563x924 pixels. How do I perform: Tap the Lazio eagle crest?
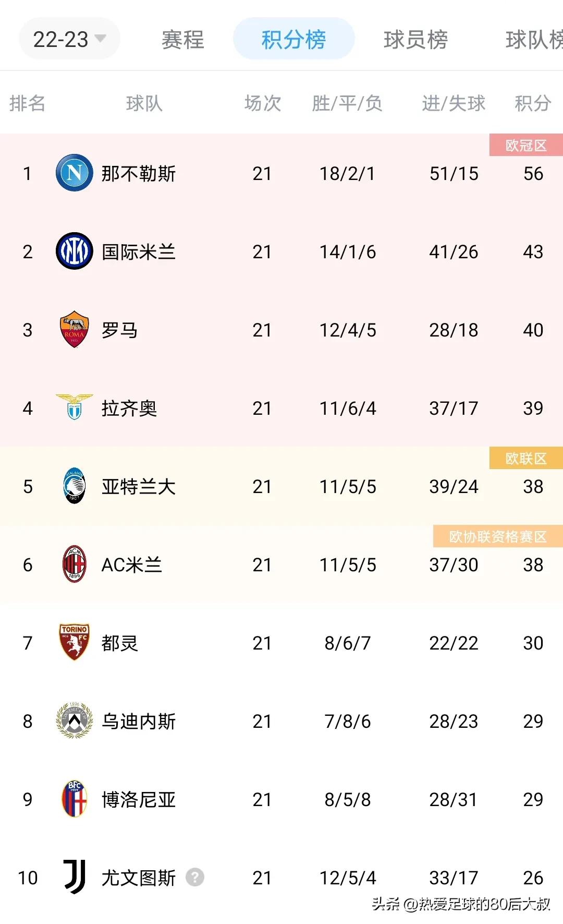pyautogui.click(x=74, y=407)
